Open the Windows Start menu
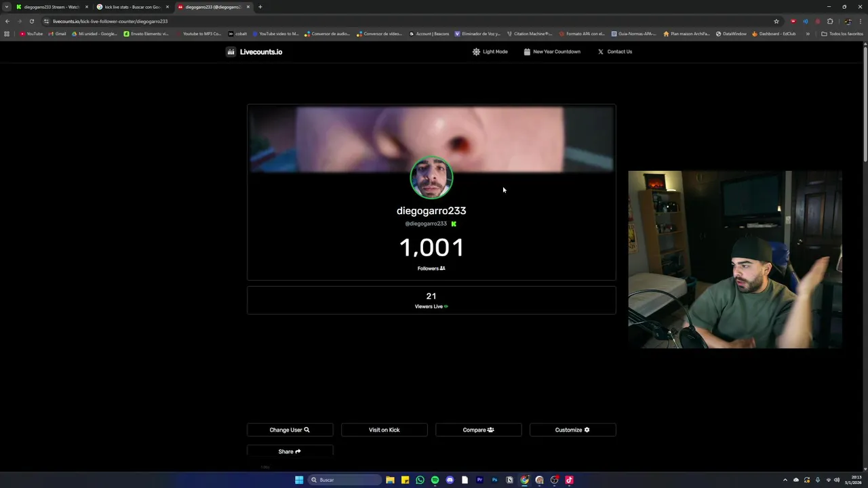Image resolution: width=868 pixels, height=488 pixels. (x=299, y=480)
